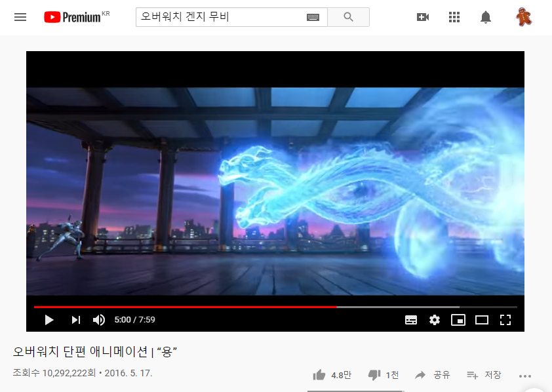Play the paused video
This screenshot has width=552, height=392.
coord(49,320)
